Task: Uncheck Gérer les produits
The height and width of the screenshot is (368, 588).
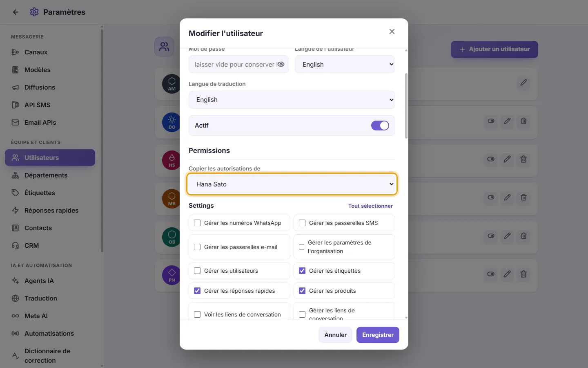Action: click(x=302, y=291)
